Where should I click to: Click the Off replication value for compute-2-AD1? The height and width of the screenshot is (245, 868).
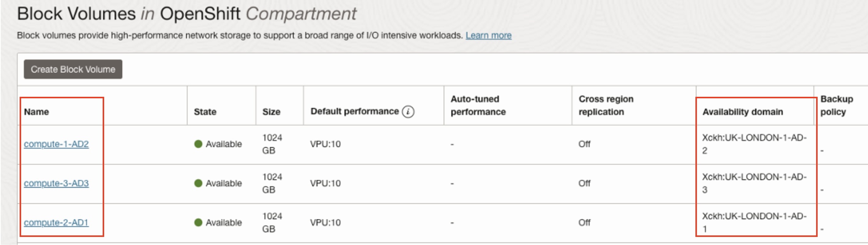click(584, 222)
